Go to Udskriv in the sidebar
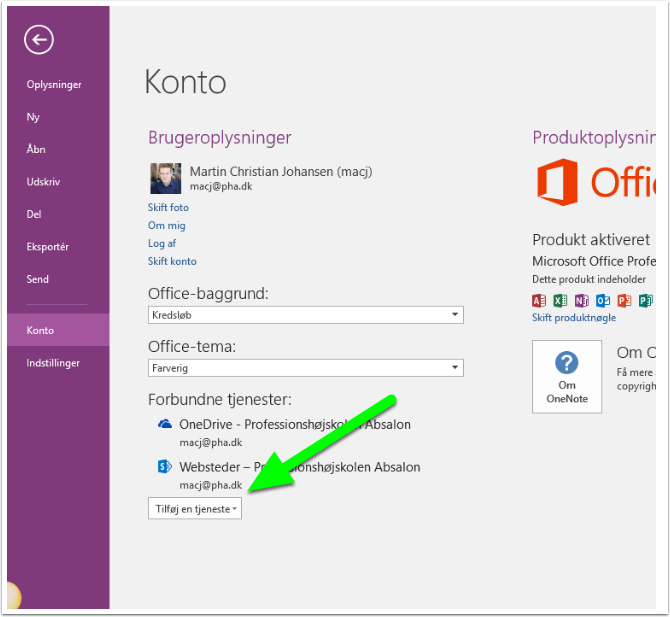Viewport: 670px width, 617px height. pos(43,182)
